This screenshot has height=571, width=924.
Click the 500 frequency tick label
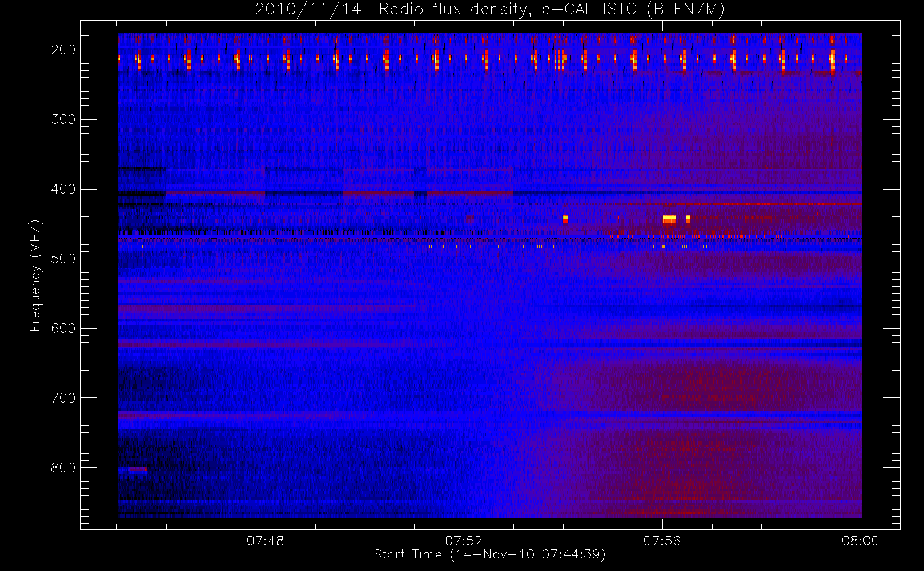[63, 259]
